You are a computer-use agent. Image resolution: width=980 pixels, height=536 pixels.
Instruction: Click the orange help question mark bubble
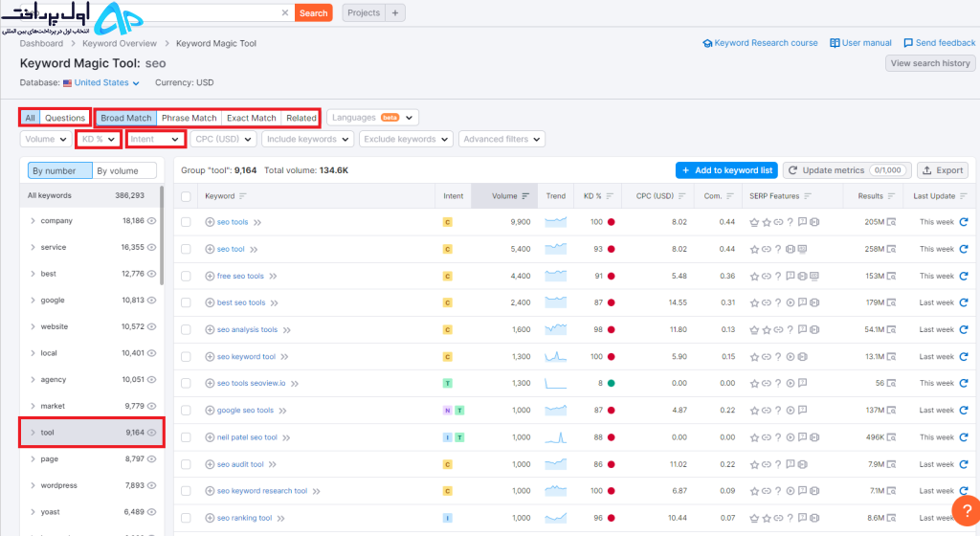tap(967, 510)
